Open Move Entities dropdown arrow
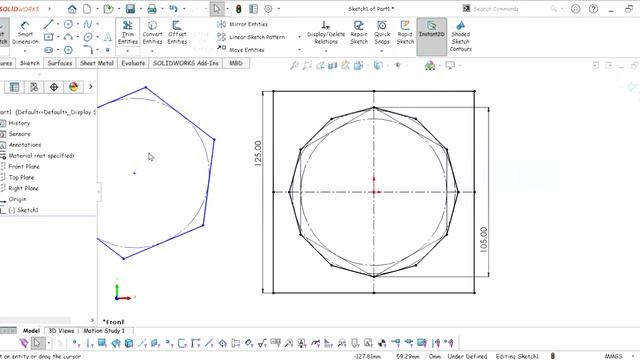 pyautogui.click(x=299, y=50)
